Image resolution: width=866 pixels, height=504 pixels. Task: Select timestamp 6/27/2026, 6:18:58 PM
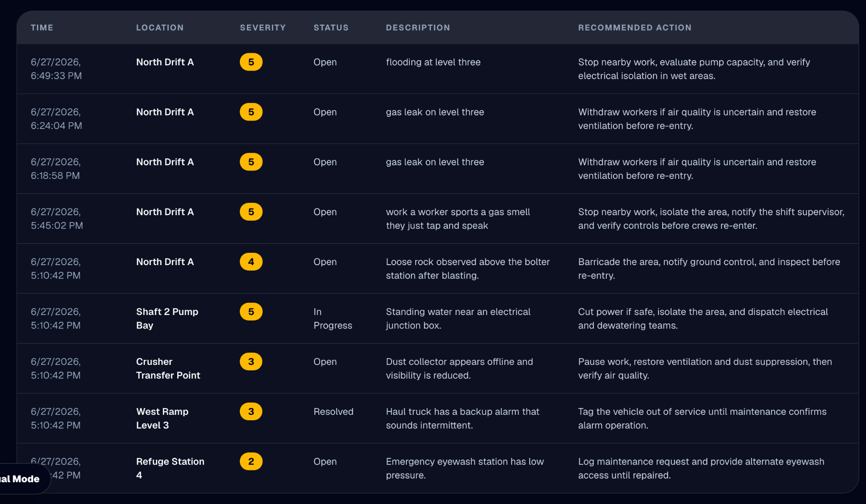(55, 169)
